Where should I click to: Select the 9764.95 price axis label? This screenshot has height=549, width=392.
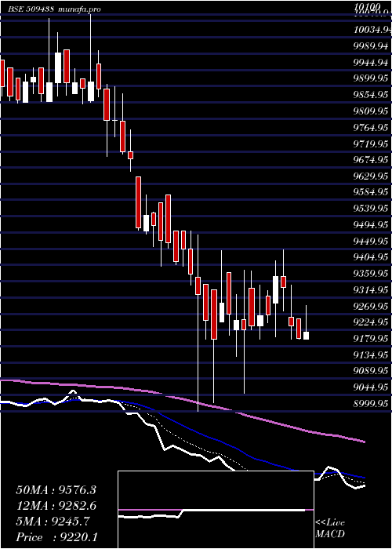[371, 127]
